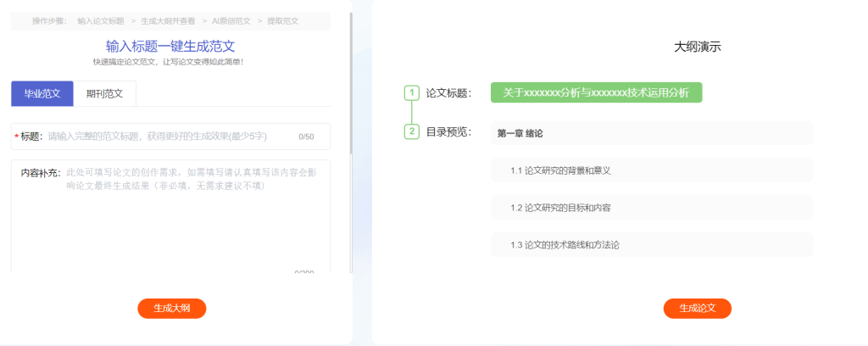Select outline item 第一章 绪论

[651, 133]
